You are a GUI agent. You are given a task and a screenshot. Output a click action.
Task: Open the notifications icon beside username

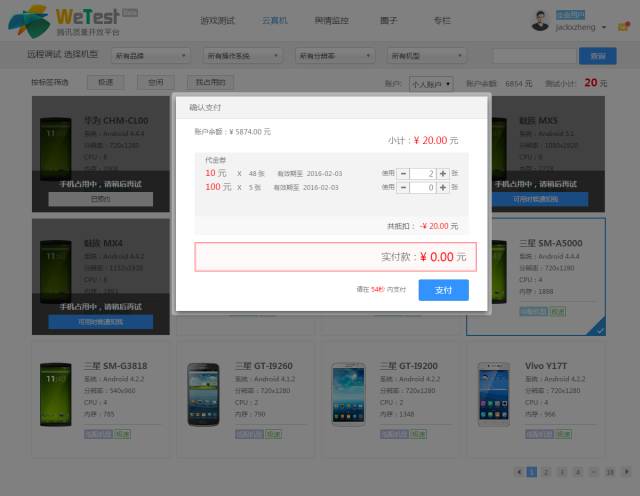click(623, 27)
